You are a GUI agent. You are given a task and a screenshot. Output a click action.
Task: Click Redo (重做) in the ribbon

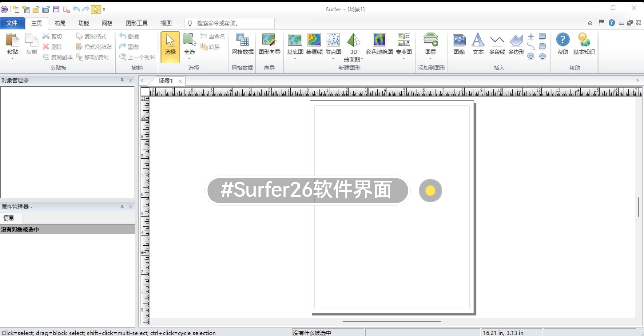click(x=129, y=46)
